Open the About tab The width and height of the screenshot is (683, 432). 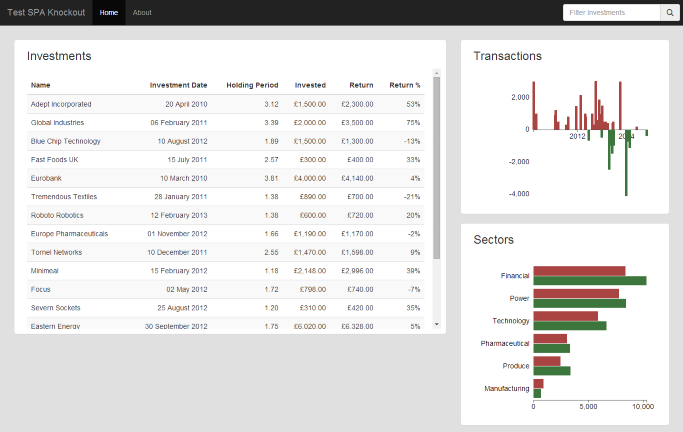[142, 13]
